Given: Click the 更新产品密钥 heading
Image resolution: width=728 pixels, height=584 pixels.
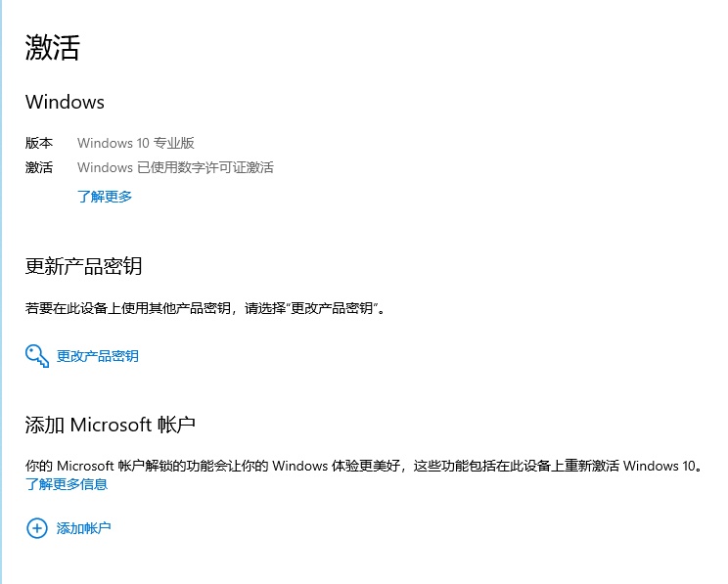Looking at the screenshot, I should coord(83,266).
